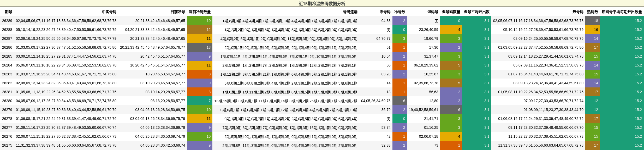Select 冷号码 cell 无 in row 26288
This screenshot has width=644, height=150.
[389, 30]
